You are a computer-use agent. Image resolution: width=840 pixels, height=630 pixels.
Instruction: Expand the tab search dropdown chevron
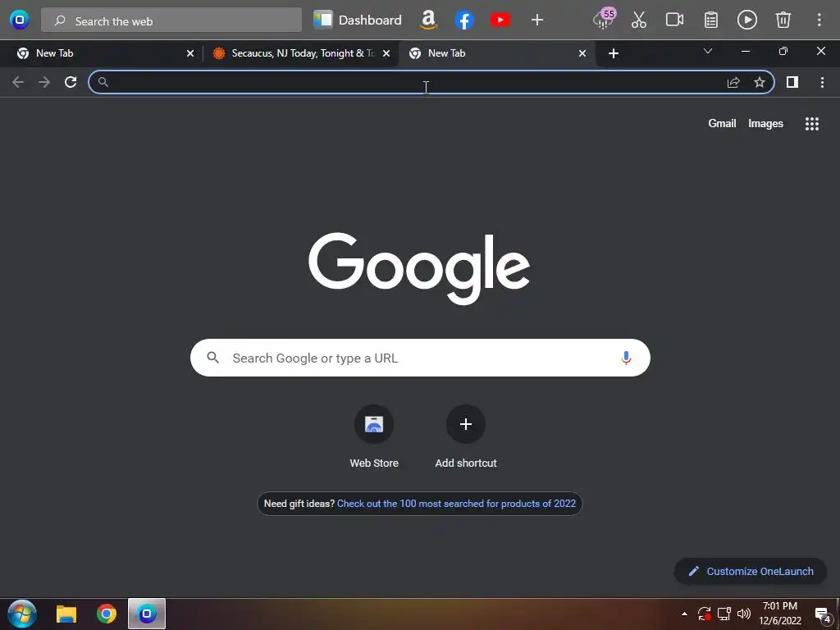point(708,52)
